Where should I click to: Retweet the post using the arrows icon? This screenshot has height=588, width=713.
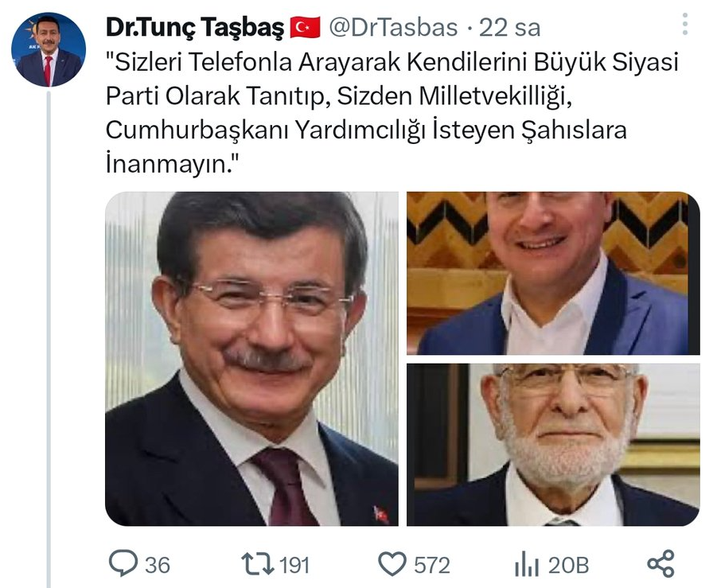(257, 563)
